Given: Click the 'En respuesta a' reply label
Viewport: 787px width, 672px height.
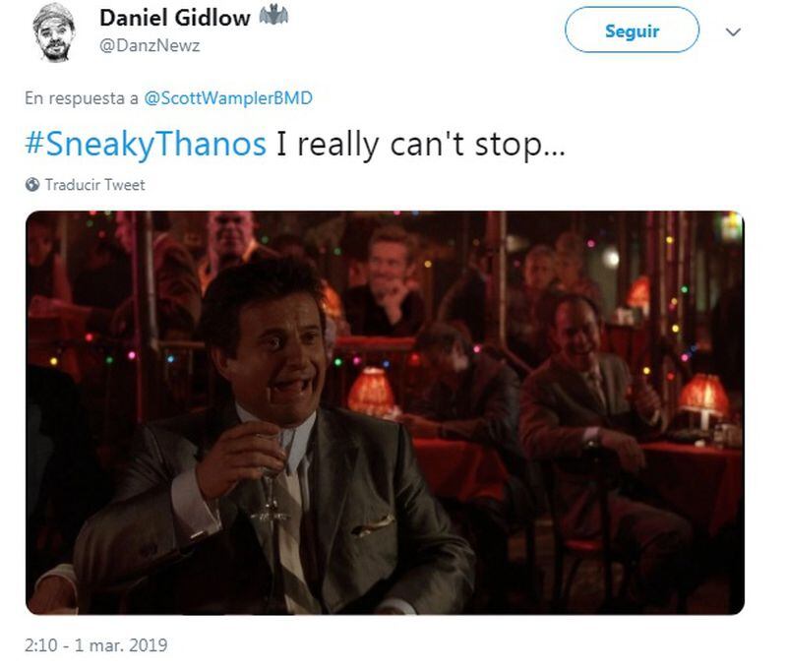Looking at the screenshot, I should click(82, 97).
